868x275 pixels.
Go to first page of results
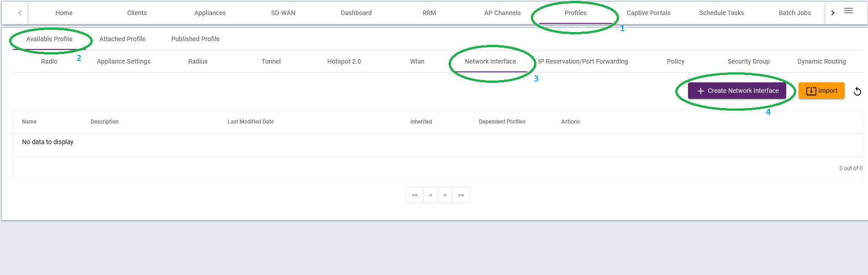click(415, 195)
